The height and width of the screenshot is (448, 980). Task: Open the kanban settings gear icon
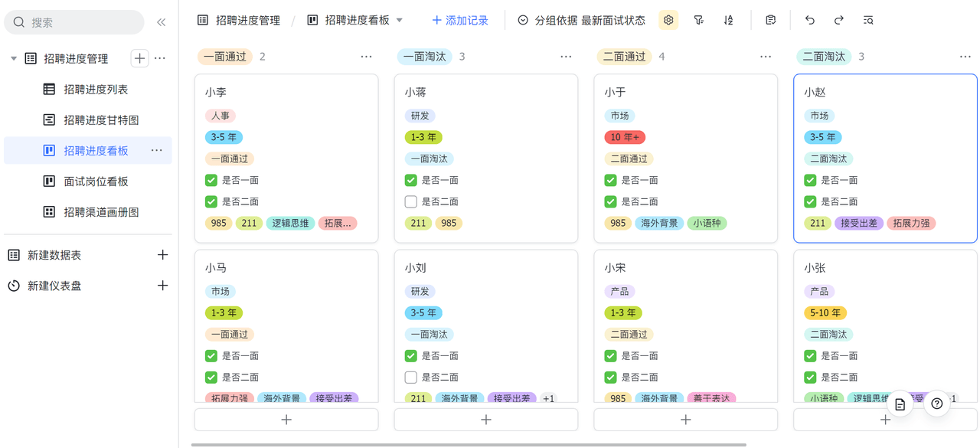pos(668,21)
